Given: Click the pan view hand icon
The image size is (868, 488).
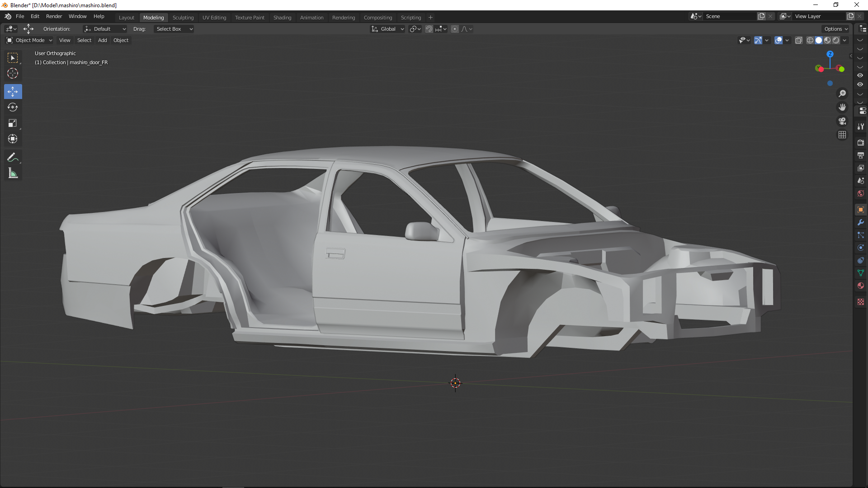Looking at the screenshot, I should (842, 108).
